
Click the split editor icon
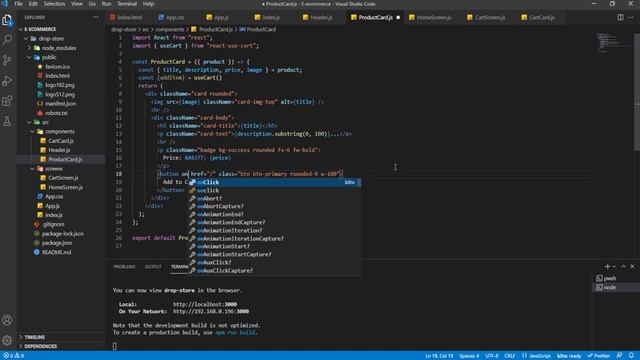coord(620,17)
